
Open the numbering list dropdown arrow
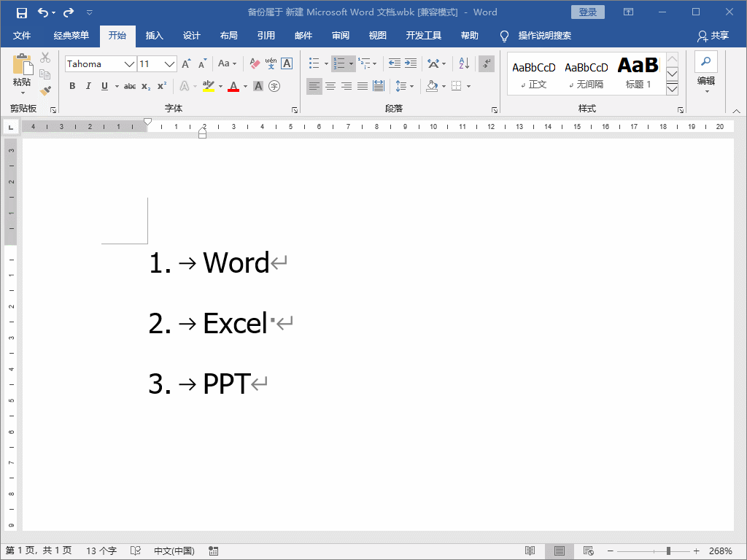(351, 64)
